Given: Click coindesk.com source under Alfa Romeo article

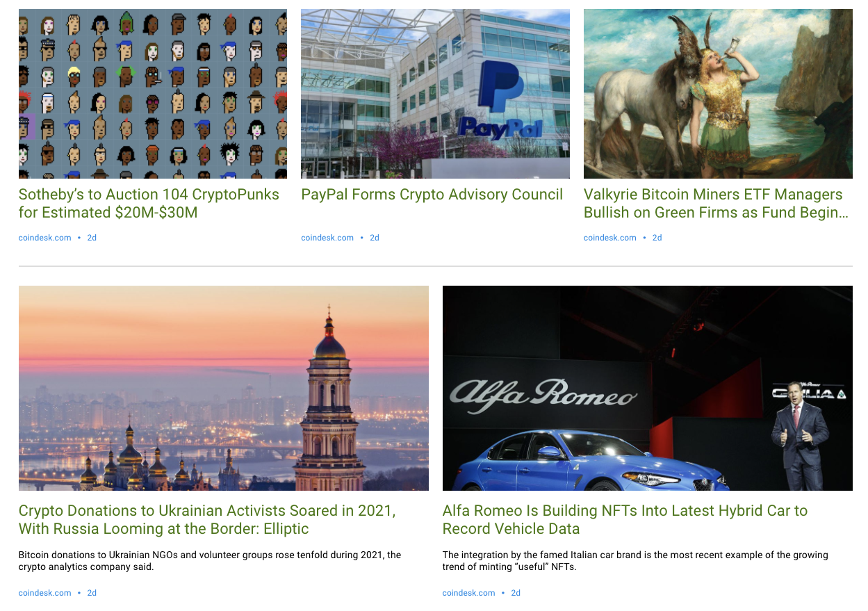Looking at the screenshot, I should click(468, 593).
